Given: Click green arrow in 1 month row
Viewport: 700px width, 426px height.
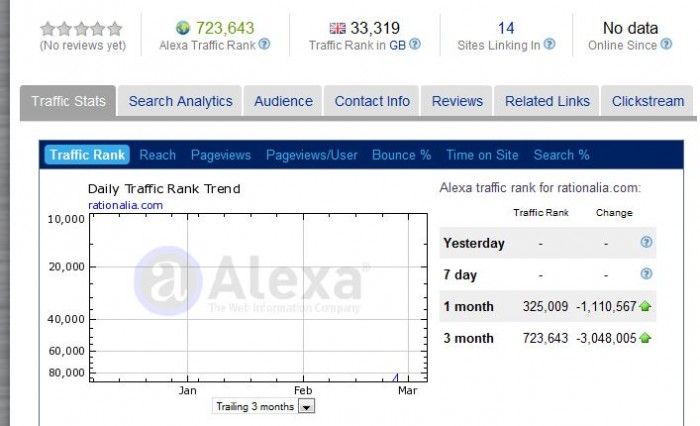Looking at the screenshot, I should 645,306.
